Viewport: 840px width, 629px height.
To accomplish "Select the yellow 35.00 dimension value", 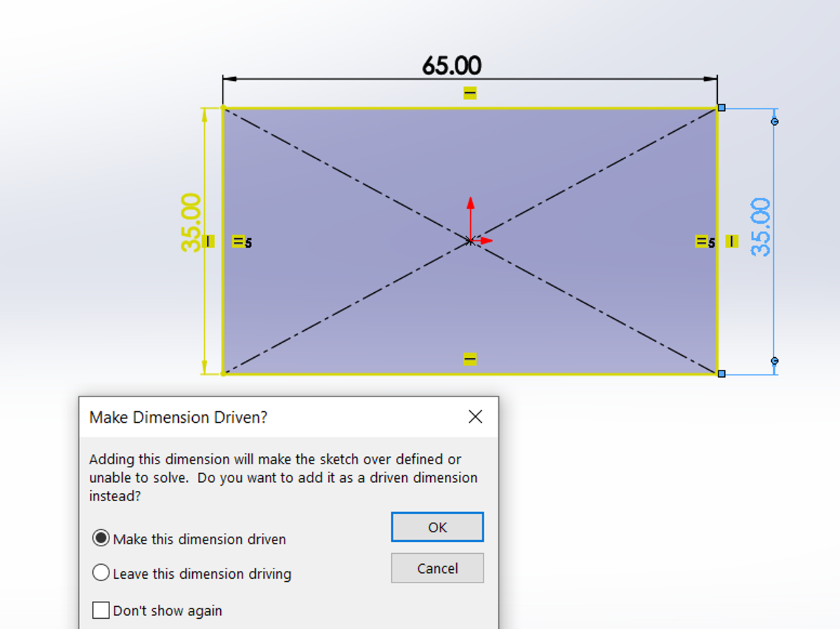I will click(191, 223).
